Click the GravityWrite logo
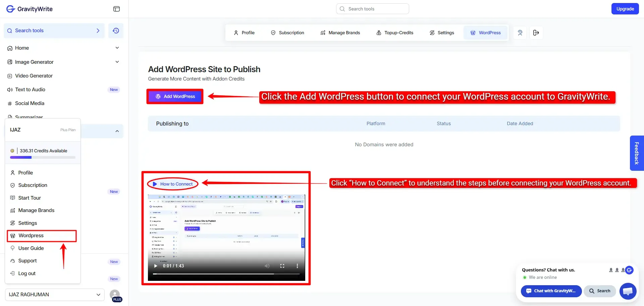 [x=30, y=9]
